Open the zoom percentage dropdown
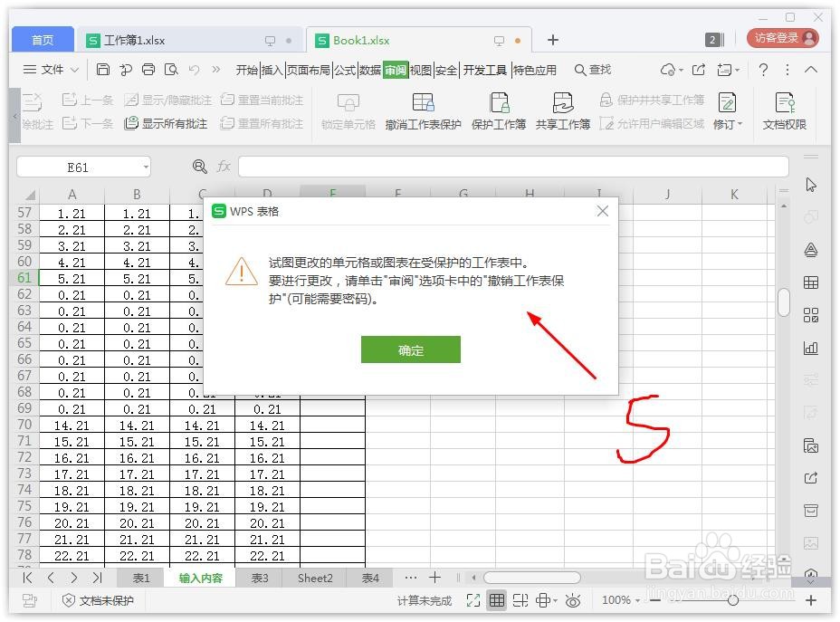The width and height of the screenshot is (840, 622). click(x=621, y=600)
